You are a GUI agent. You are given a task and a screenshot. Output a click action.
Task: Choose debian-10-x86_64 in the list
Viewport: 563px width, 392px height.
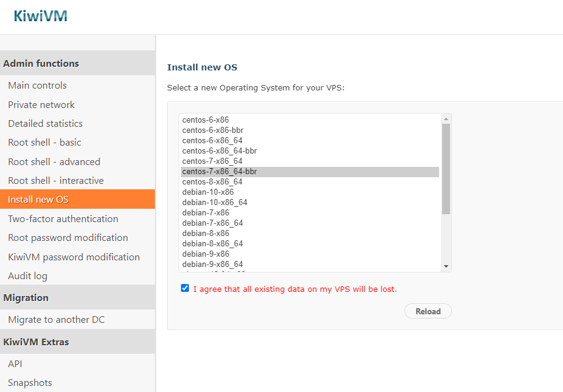(215, 202)
